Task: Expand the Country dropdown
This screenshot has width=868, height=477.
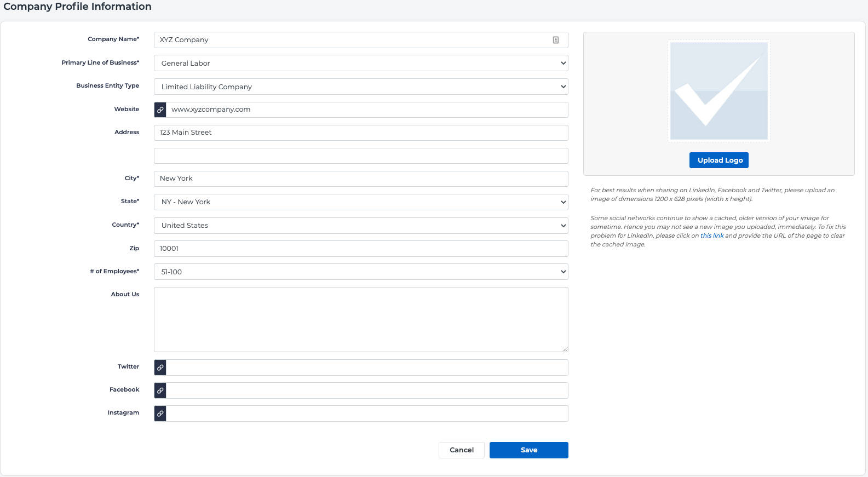Action: (x=360, y=226)
